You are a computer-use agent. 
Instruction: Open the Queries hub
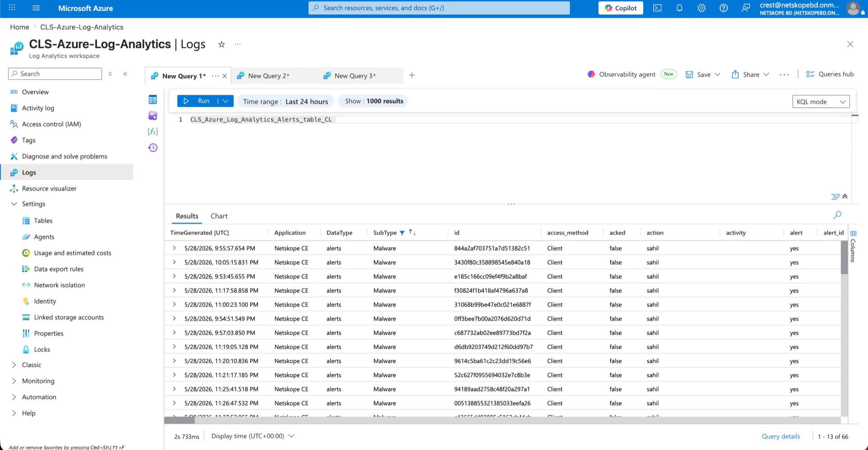[x=830, y=74]
